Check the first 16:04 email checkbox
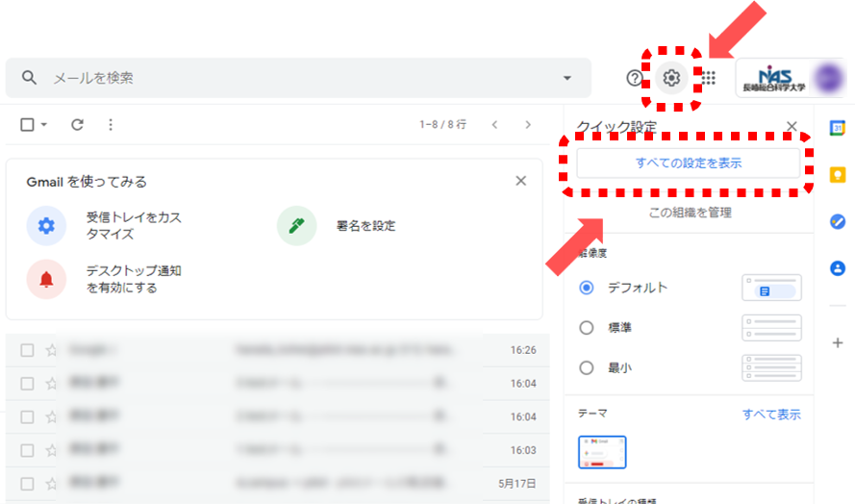The width and height of the screenshot is (855, 504). point(27,384)
